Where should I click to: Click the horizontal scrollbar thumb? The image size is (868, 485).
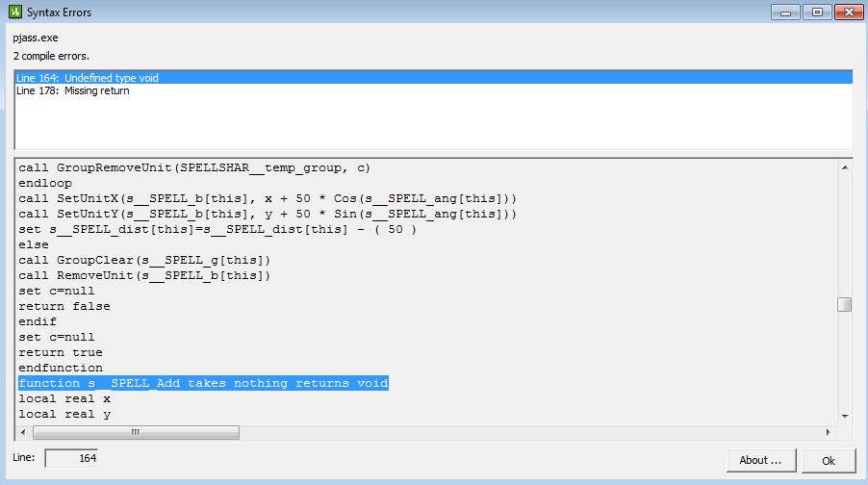tap(137, 432)
